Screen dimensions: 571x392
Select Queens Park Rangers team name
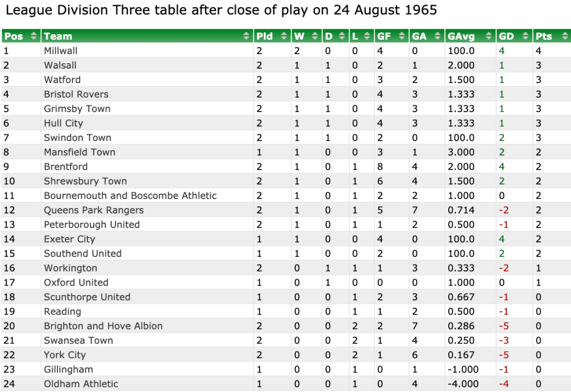(94, 210)
